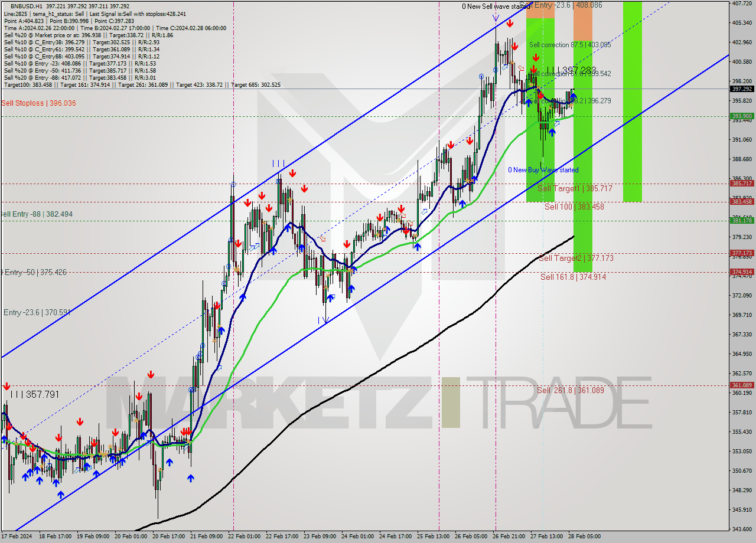The image size is (756, 543).
Task: Click the 'Sell correction 87.5 | 403.085' label
Action: [570, 45]
